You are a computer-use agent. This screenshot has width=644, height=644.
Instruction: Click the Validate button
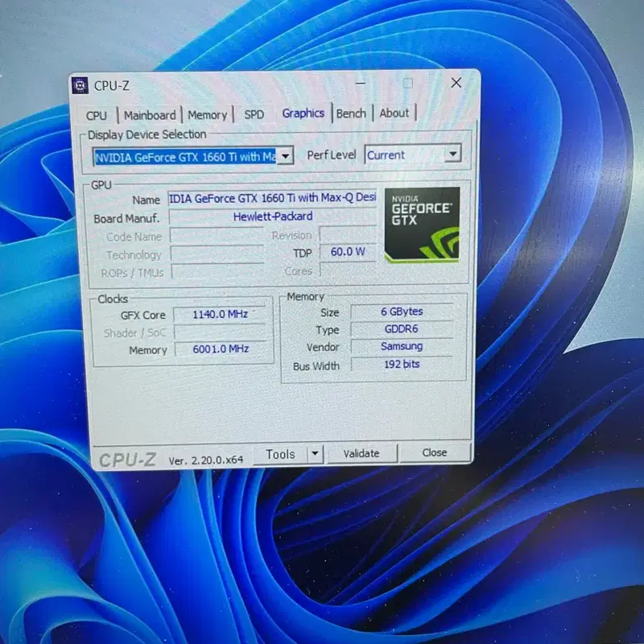pyautogui.click(x=361, y=453)
